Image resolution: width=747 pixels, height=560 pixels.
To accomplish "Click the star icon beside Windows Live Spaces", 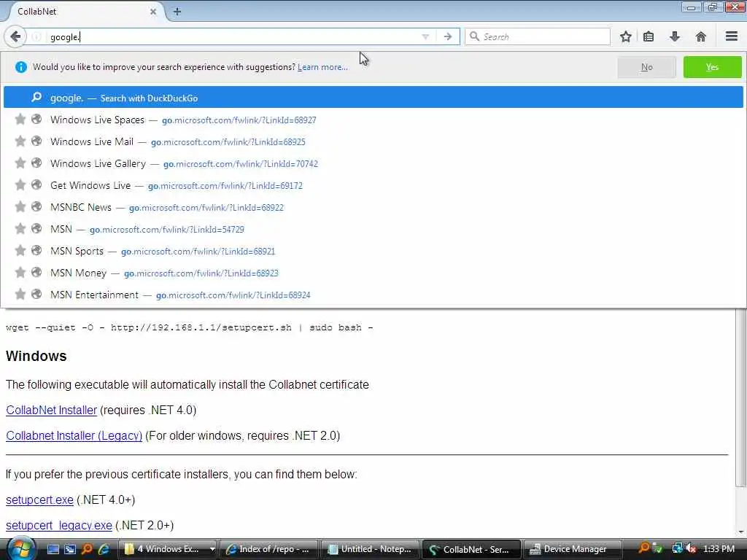I will 20,119.
